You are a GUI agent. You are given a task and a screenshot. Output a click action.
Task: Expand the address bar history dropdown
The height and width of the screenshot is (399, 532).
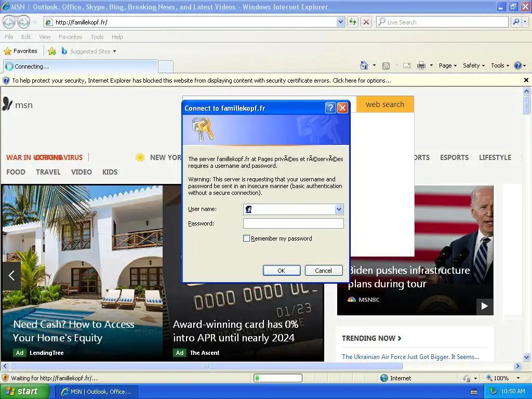coord(340,22)
